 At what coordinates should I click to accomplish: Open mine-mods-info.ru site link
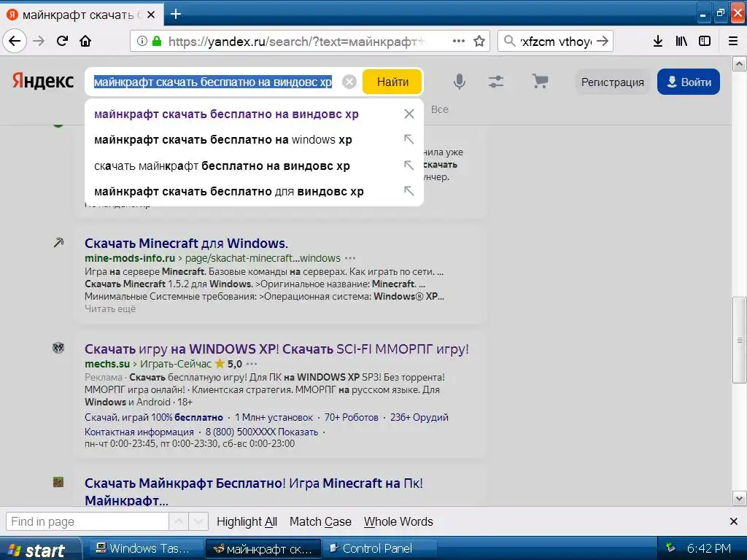[130, 258]
